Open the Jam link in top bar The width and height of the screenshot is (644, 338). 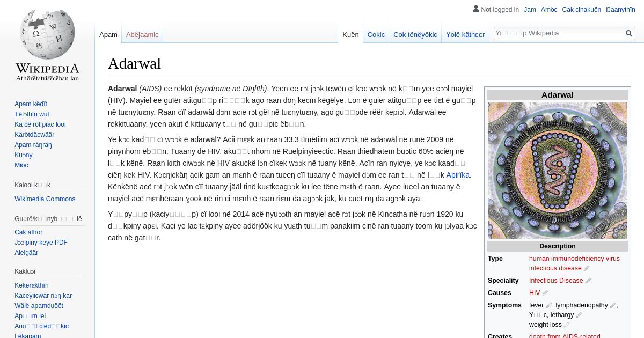click(x=530, y=9)
